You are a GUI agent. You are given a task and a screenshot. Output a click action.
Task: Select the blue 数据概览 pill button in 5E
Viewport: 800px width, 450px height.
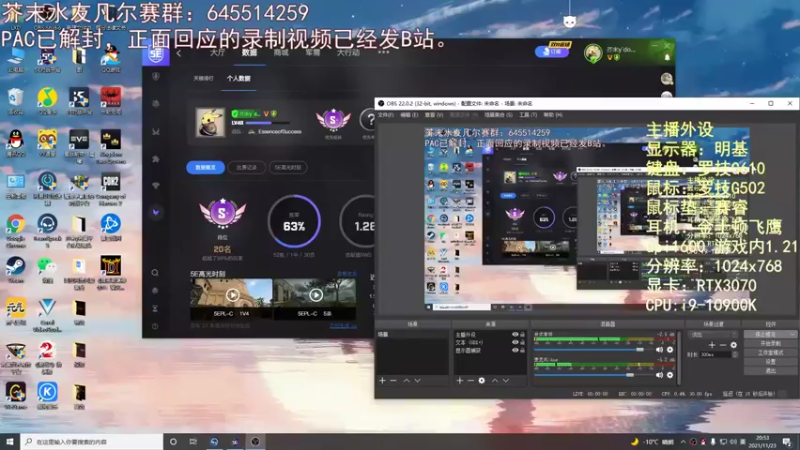click(206, 167)
